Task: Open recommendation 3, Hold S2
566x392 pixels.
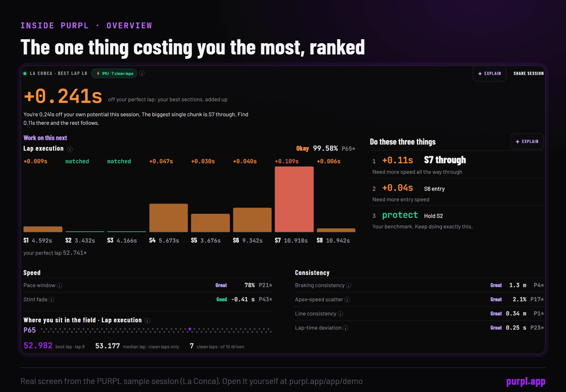Action: (457, 220)
